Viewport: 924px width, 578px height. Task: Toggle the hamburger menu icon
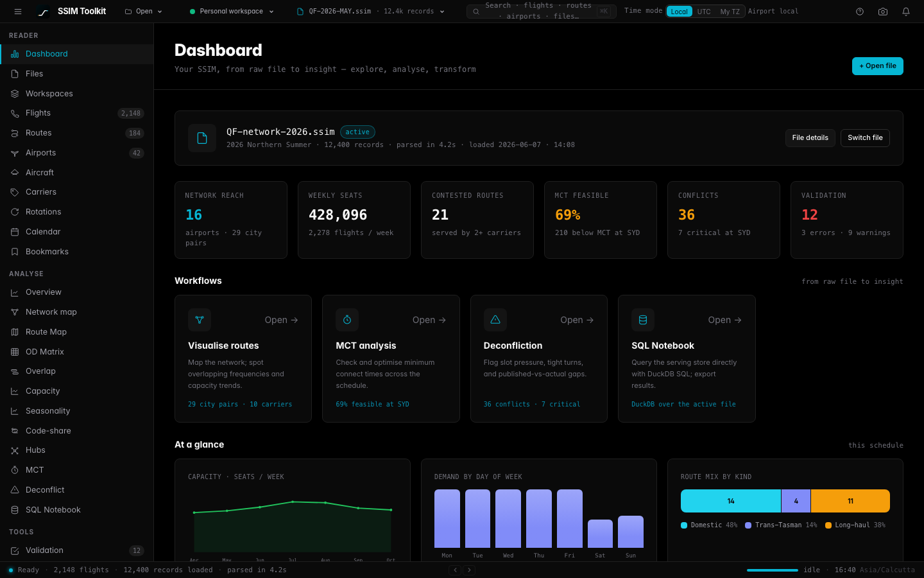18,12
